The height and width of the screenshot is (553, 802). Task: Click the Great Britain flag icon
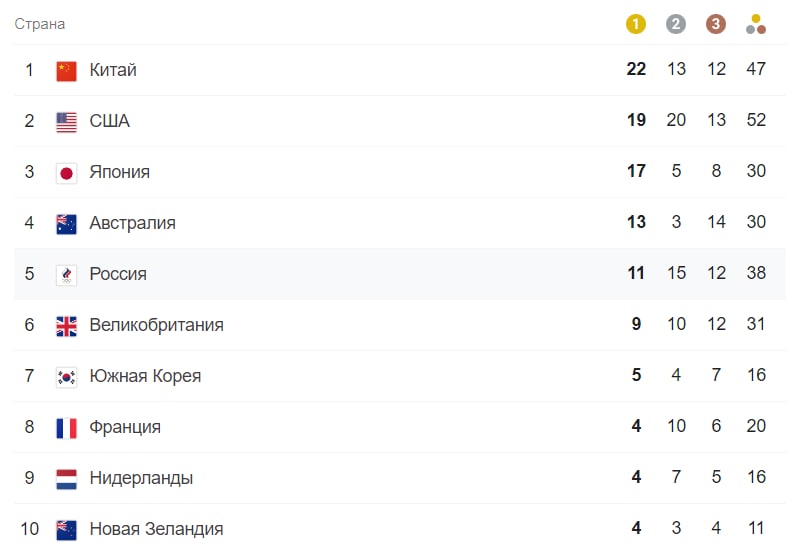(66, 326)
